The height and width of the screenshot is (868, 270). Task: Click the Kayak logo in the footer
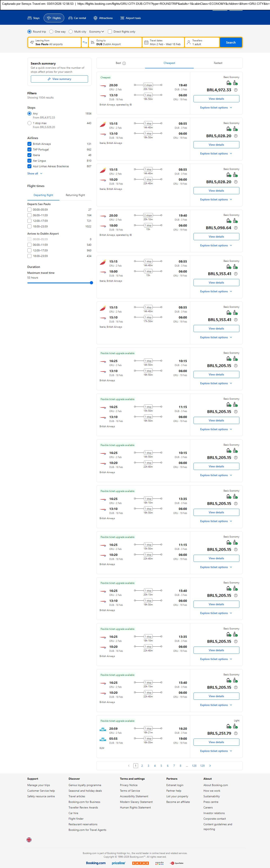[140, 863]
